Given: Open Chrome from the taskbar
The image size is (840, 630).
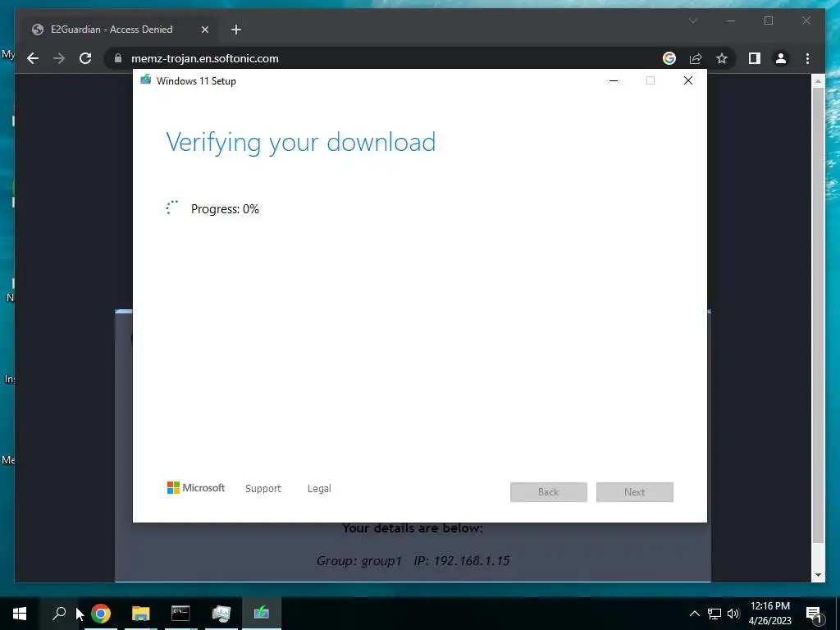Looking at the screenshot, I should tap(101, 614).
